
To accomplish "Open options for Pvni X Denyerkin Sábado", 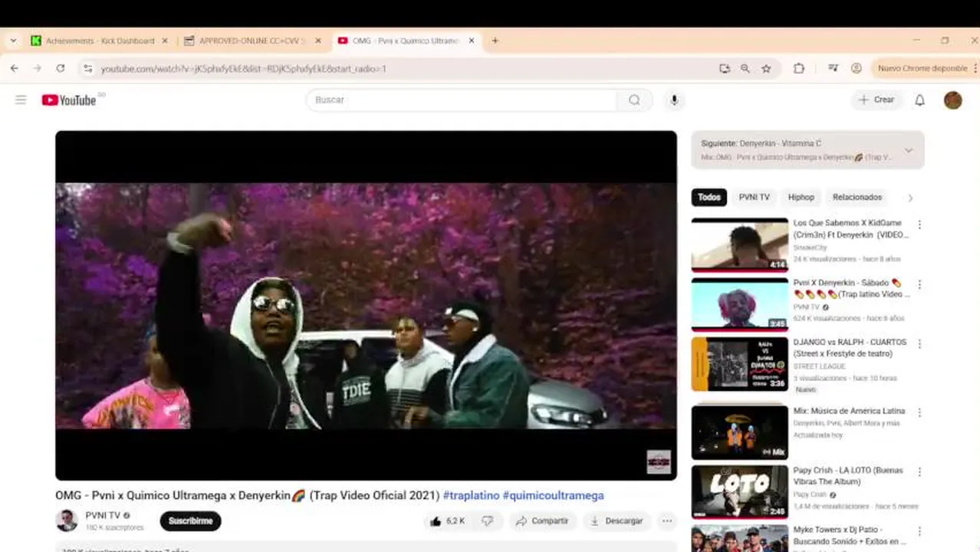I will pos(919,284).
